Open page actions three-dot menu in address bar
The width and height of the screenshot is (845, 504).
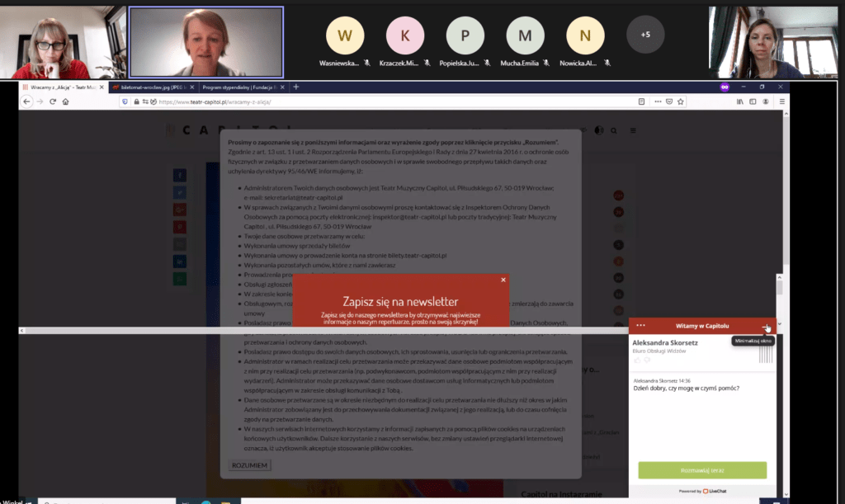pos(658,101)
